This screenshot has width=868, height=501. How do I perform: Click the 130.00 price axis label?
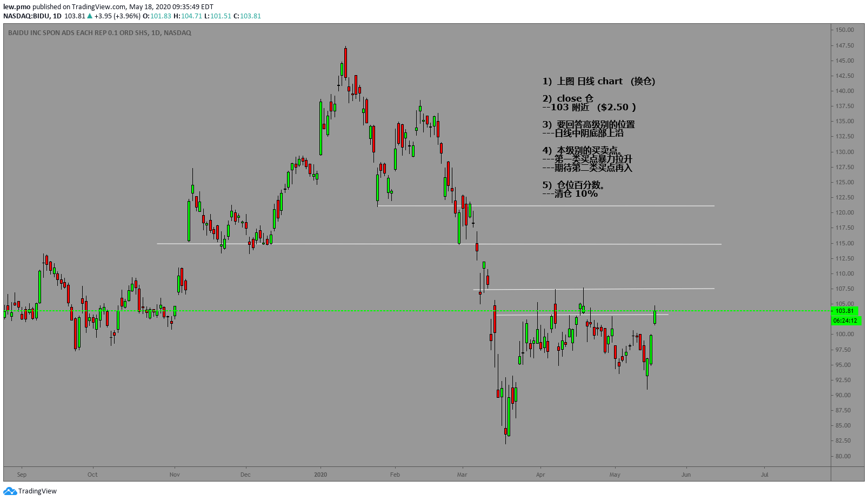pos(844,152)
